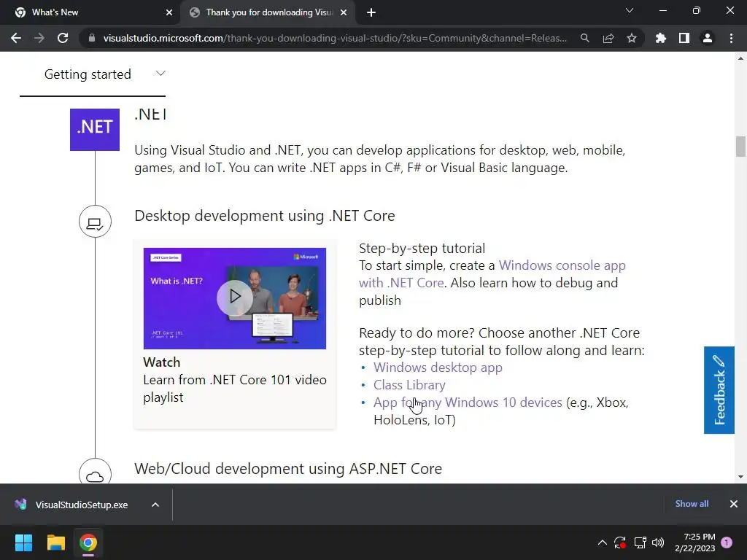Click the address bar URL field

coord(335,38)
